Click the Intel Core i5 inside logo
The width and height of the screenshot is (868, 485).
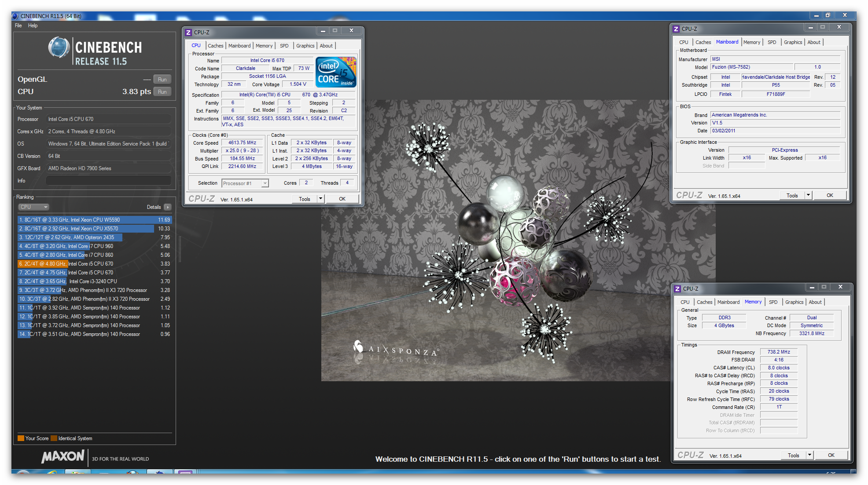coord(336,72)
